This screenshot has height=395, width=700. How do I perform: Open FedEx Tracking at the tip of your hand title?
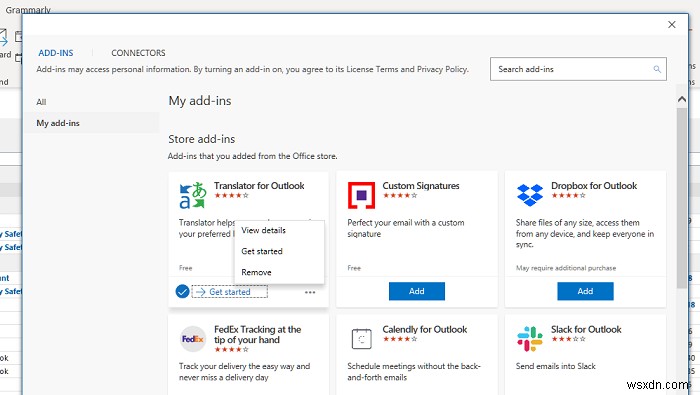coord(258,335)
